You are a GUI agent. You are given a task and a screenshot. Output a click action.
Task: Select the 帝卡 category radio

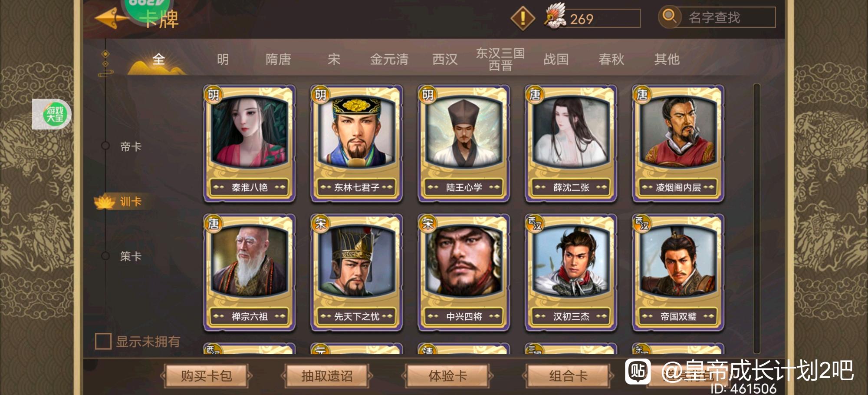[x=105, y=146]
